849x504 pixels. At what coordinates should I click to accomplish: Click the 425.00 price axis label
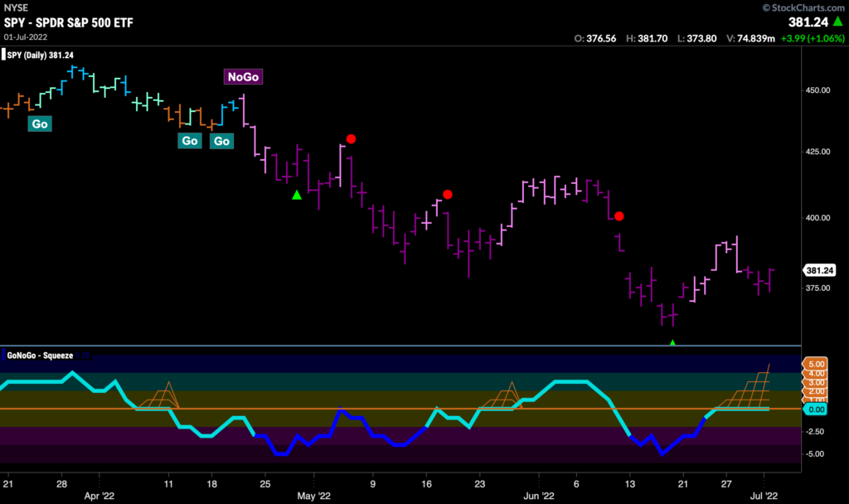817,152
